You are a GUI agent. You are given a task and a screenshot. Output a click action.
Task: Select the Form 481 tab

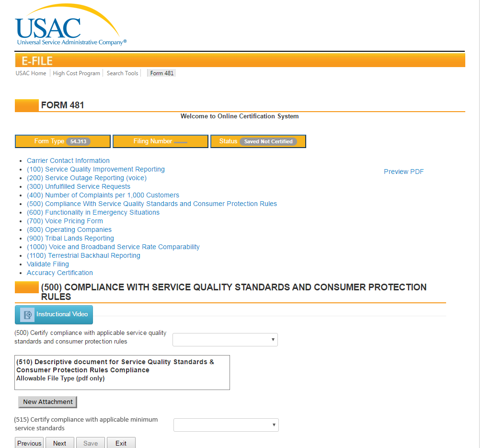pos(161,73)
